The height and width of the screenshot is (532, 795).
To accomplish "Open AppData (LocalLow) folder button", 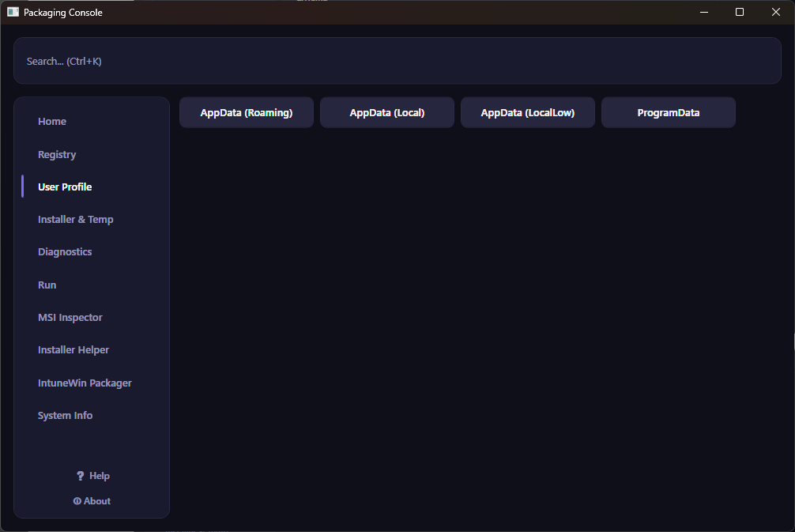I will click(x=528, y=112).
